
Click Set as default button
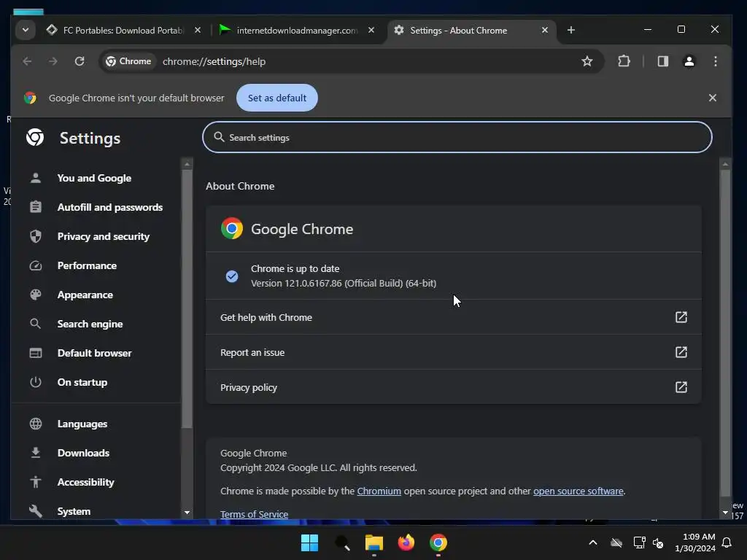276,98
